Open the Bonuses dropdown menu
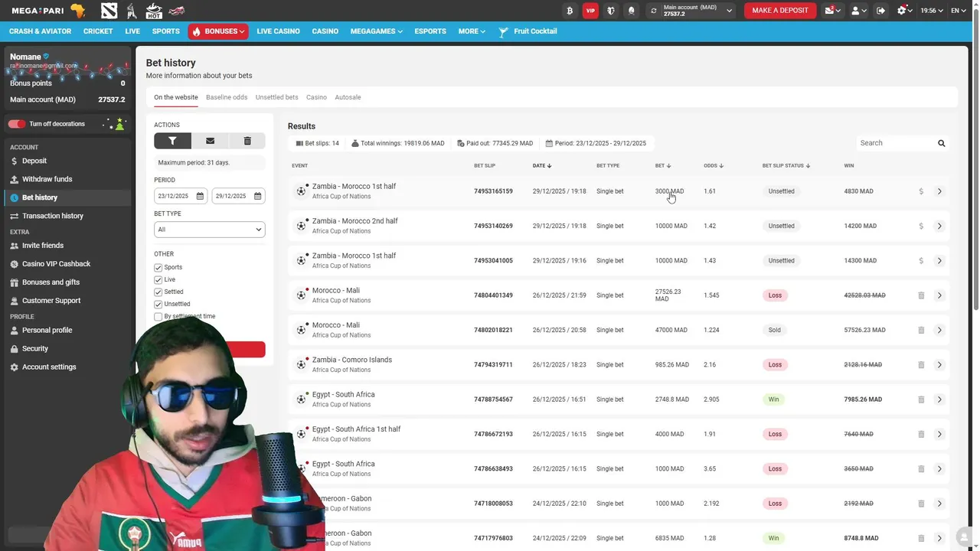980x551 pixels. (x=218, y=31)
